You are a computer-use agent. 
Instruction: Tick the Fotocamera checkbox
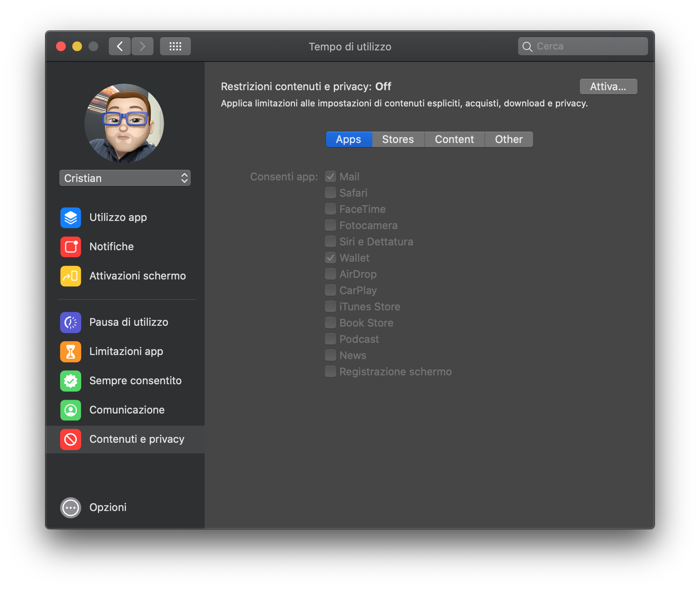coord(331,225)
